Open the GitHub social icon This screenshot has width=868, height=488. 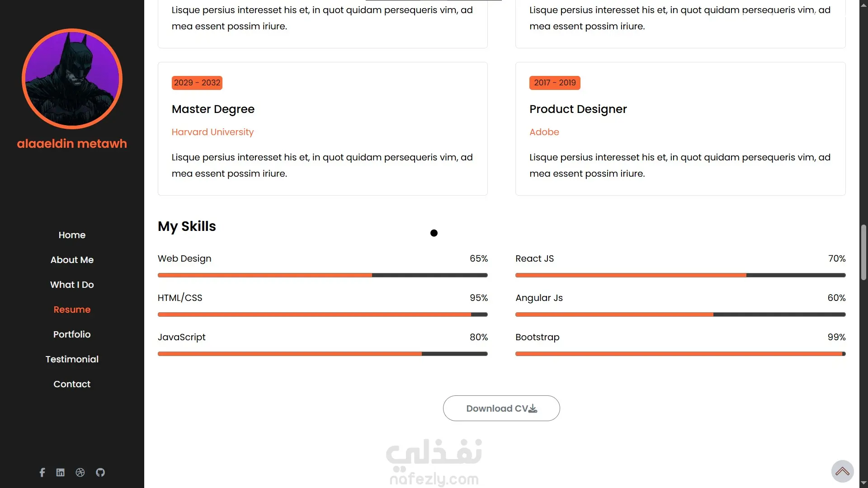(x=100, y=472)
